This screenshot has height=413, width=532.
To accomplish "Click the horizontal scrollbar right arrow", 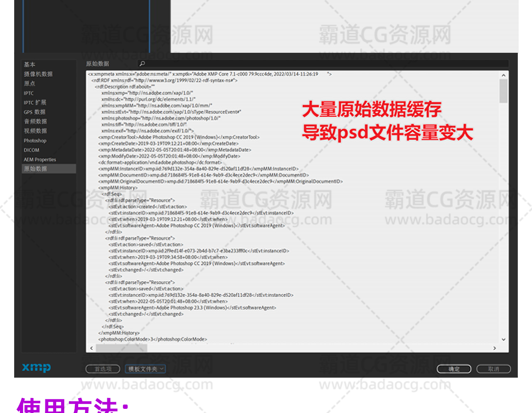I will 494,348.
